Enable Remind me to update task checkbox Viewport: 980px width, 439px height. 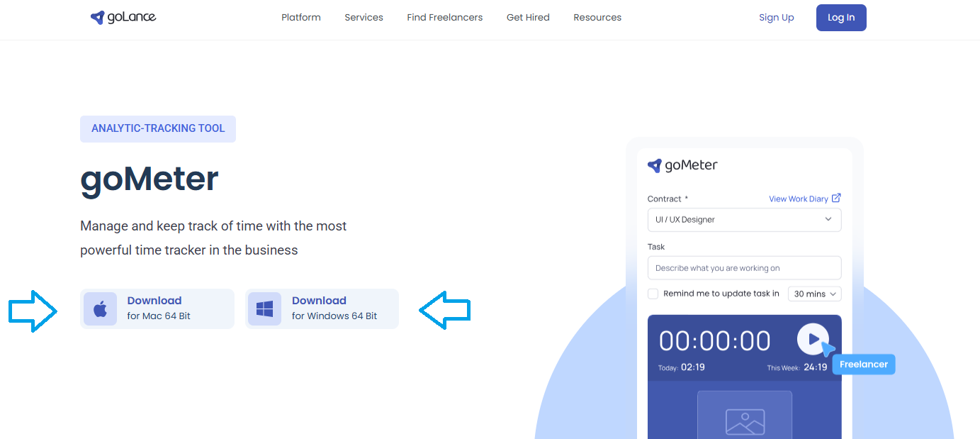pos(653,294)
